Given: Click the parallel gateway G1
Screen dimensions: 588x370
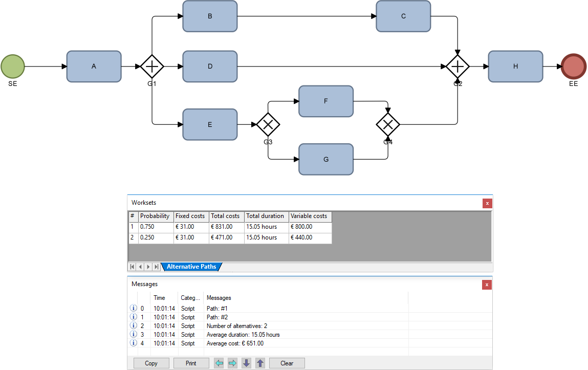Looking at the screenshot, I should (152, 67).
